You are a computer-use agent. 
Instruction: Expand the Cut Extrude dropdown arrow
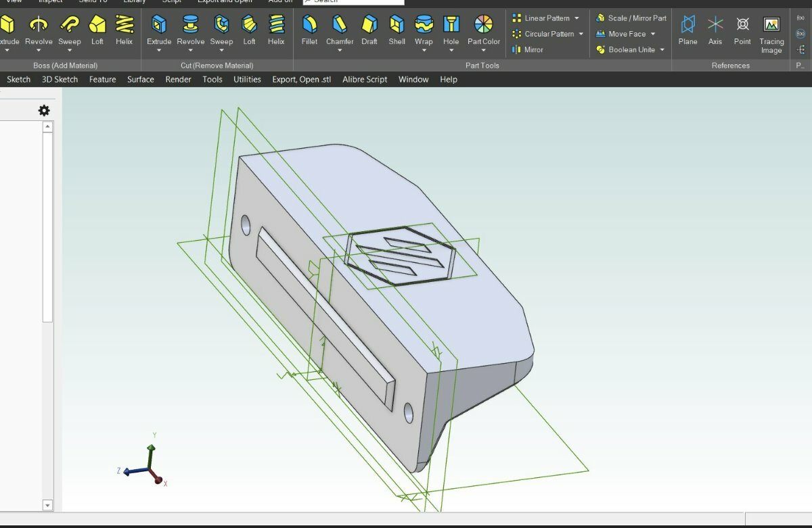click(159, 51)
